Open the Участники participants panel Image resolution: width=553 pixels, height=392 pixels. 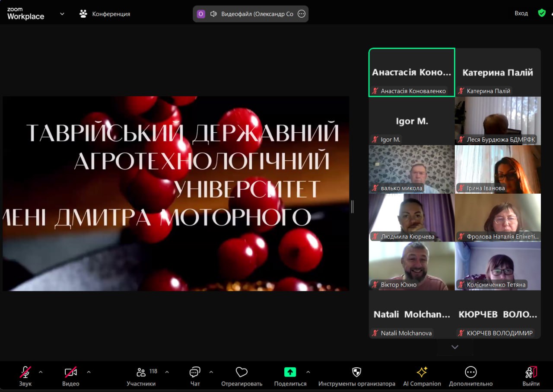coord(141,376)
